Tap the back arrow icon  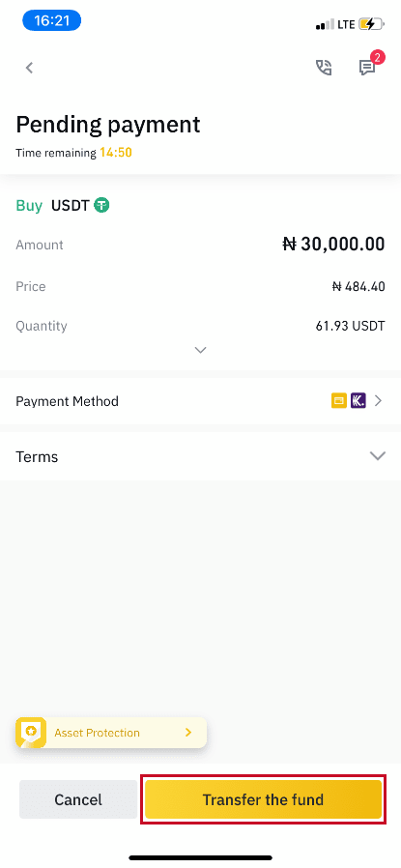[30, 68]
